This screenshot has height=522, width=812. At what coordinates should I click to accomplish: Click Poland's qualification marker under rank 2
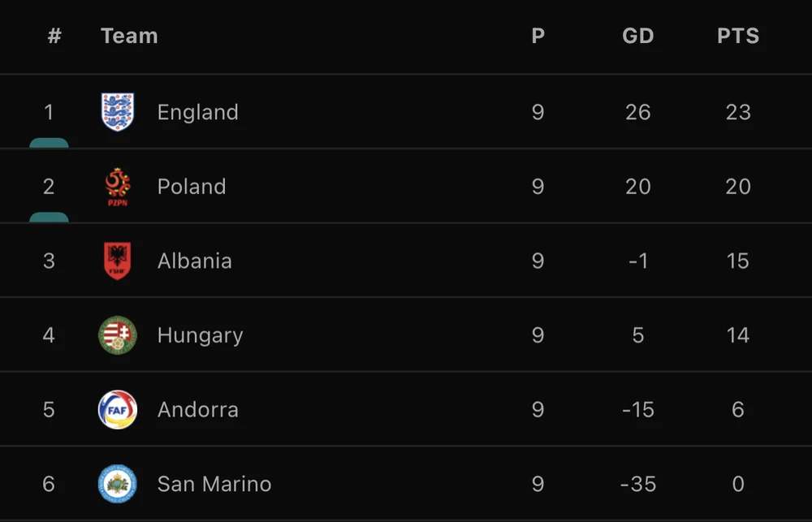coord(49,218)
